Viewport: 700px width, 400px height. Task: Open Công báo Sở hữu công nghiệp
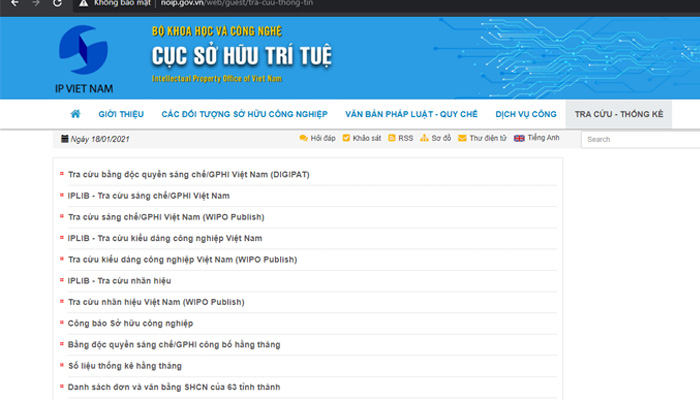[x=130, y=323]
